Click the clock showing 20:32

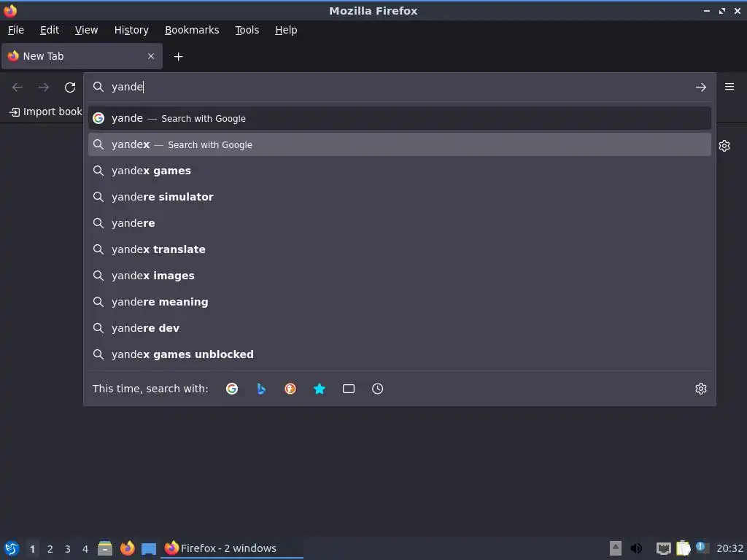pyautogui.click(x=729, y=548)
